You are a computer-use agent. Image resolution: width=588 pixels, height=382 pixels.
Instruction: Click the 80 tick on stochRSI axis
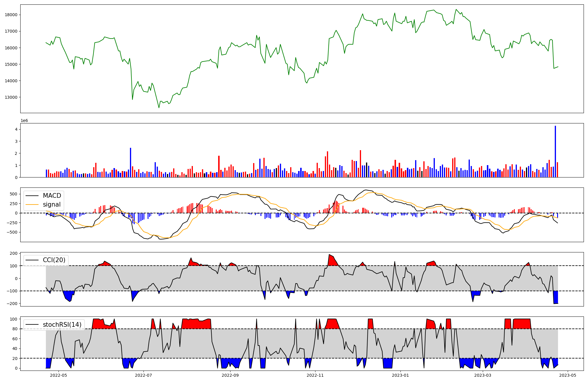tap(15, 329)
